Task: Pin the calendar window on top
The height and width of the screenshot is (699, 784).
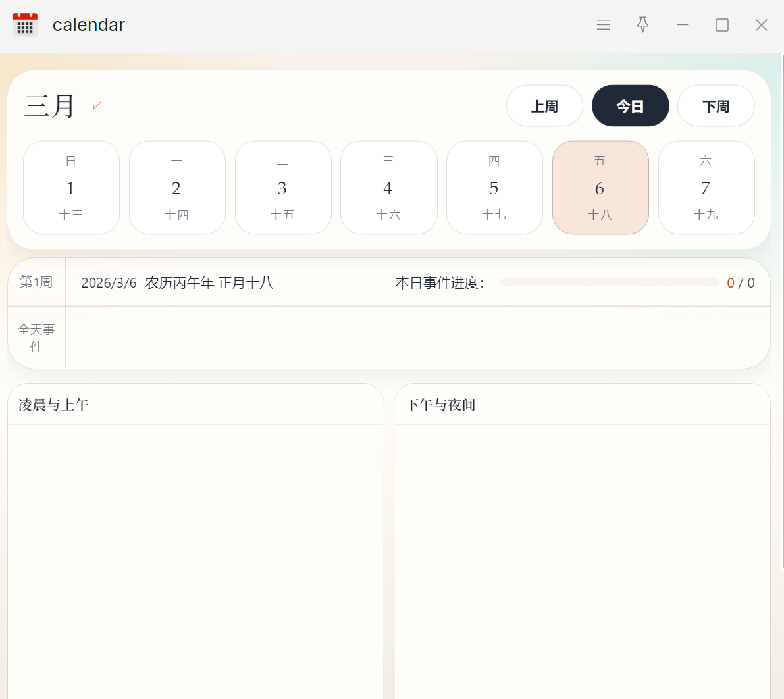Action: point(642,25)
